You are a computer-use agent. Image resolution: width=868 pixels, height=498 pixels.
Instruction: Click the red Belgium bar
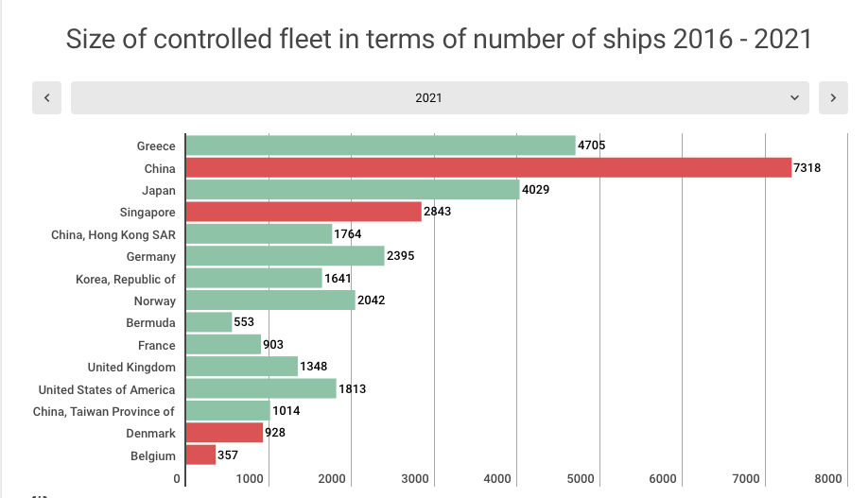[200, 455]
